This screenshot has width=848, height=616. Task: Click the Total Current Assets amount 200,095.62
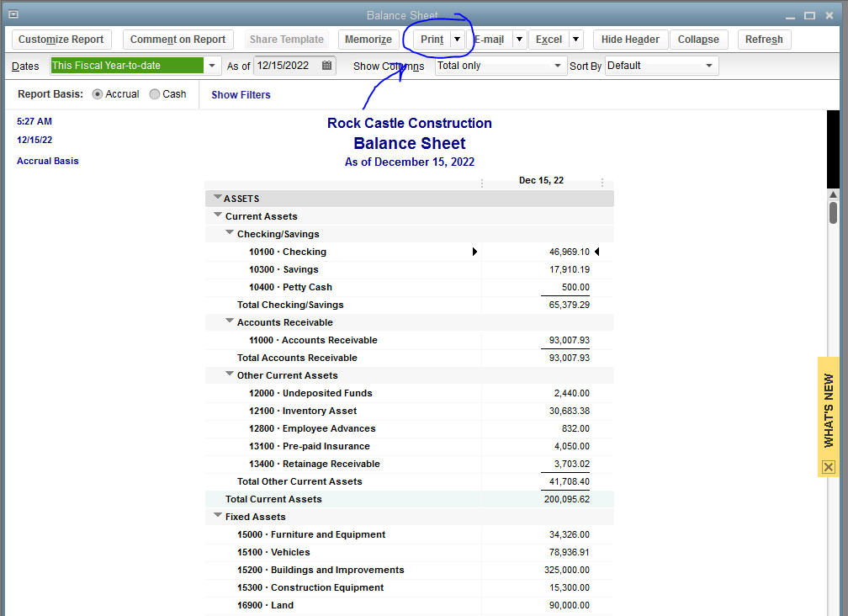(x=567, y=499)
